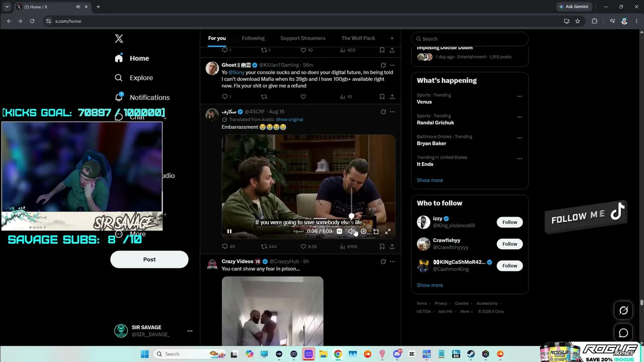Open the Windows Start menu
The height and width of the screenshot is (362, 644).
[144, 354]
